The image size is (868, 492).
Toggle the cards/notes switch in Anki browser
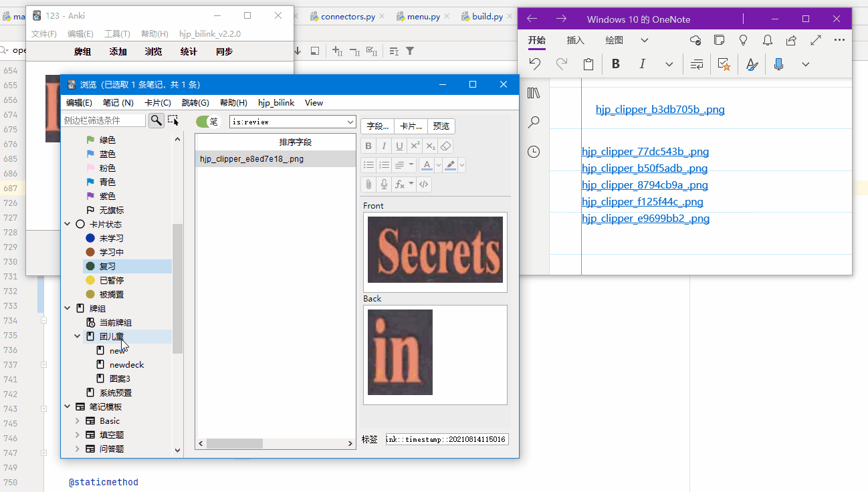207,122
